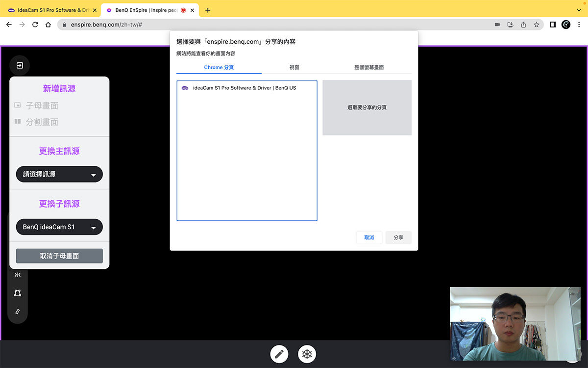Click the browser forward arrow
Viewport: 588px width, 368px height.
(x=22, y=25)
